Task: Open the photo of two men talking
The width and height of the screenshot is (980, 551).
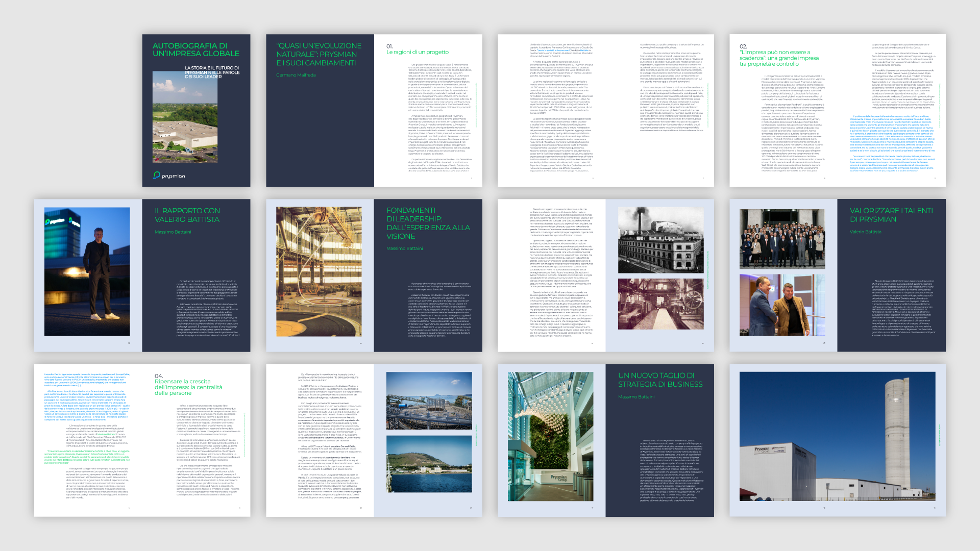Action: [782, 305]
